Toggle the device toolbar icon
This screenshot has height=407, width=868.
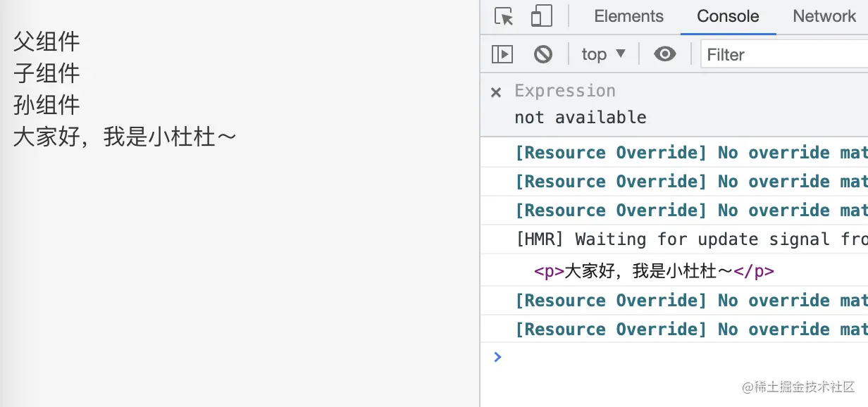click(541, 16)
